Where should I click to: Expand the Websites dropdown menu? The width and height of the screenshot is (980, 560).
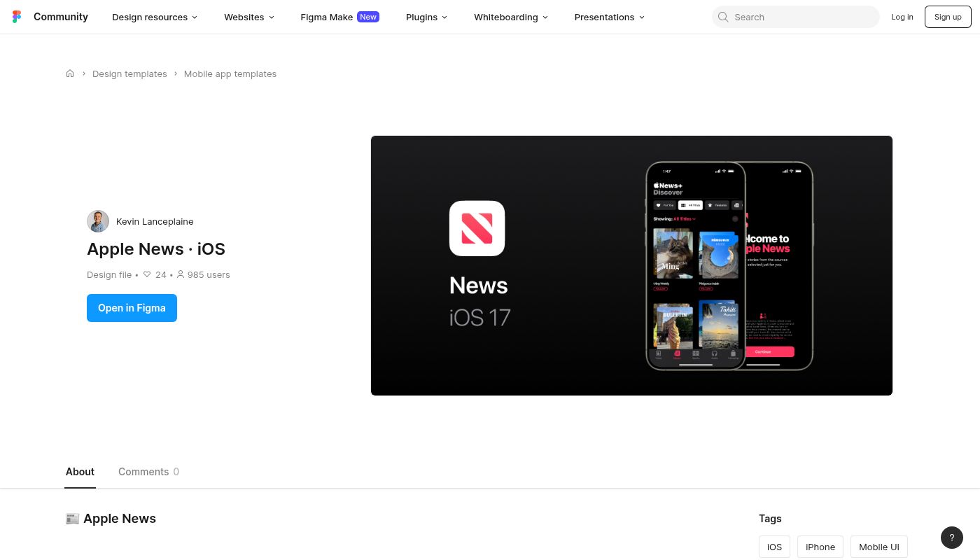coord(249,17)
